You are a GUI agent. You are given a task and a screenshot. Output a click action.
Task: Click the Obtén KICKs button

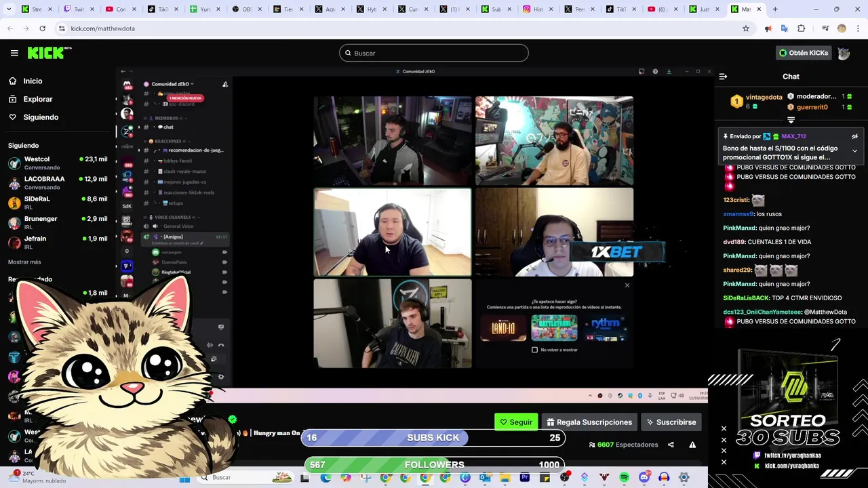pyautogui.click(x=804, y=53)
